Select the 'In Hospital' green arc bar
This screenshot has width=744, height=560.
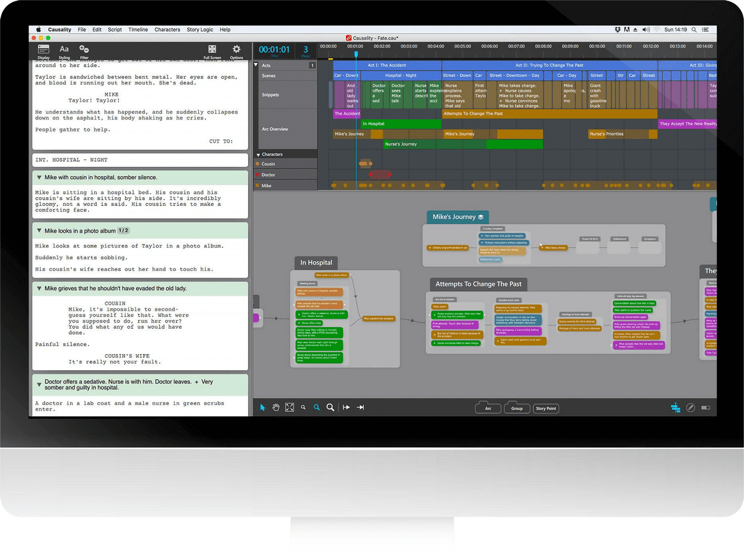click(x=401, y=123)
